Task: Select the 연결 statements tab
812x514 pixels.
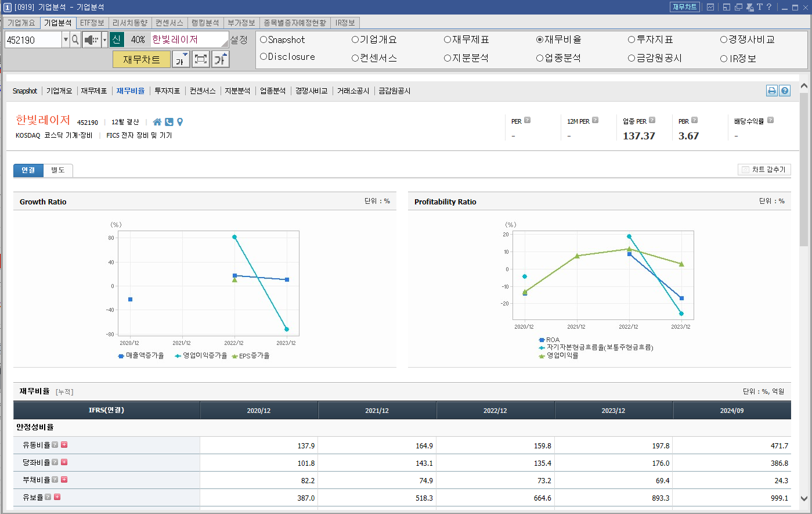Action: tap(28, 170)
